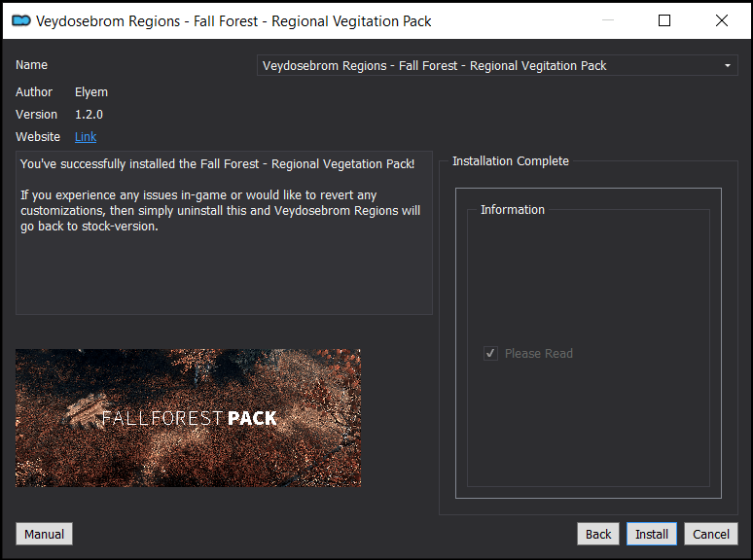Go Back to the previous step

coord(598,534)
